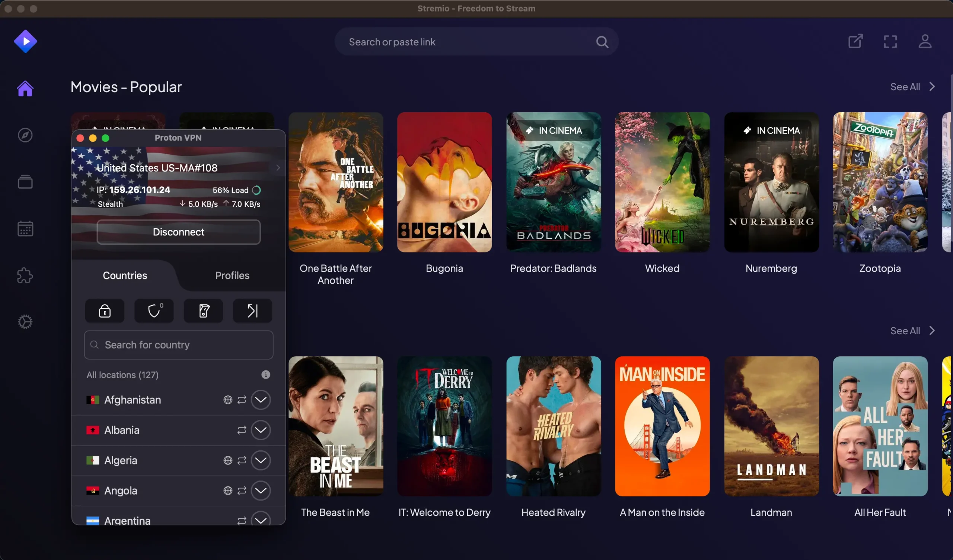The width and height of the screenshot is (953, 560).
Task: Open the Calendar view in the sidebar
Action: [x=25, y=229]
